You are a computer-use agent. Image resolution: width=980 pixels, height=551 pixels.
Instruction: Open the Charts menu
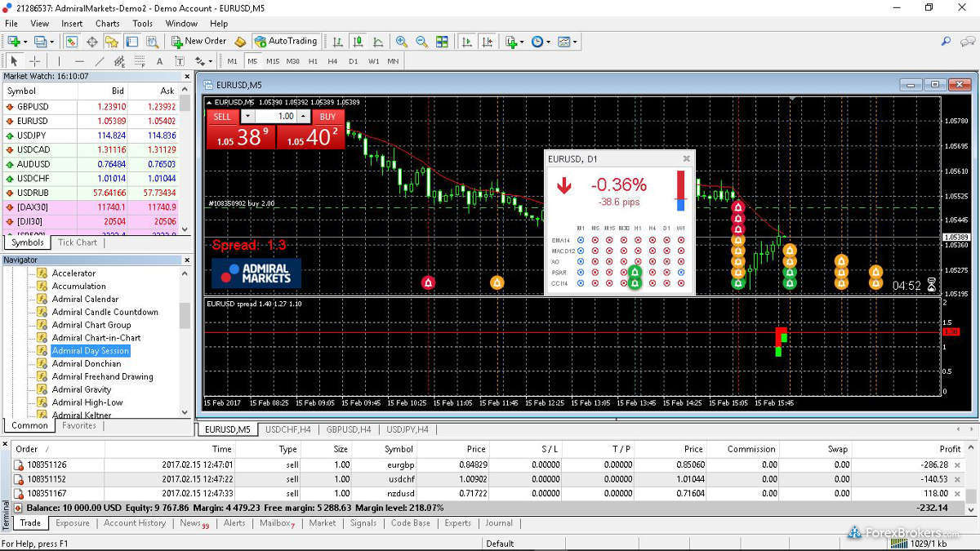coord(107,24)
